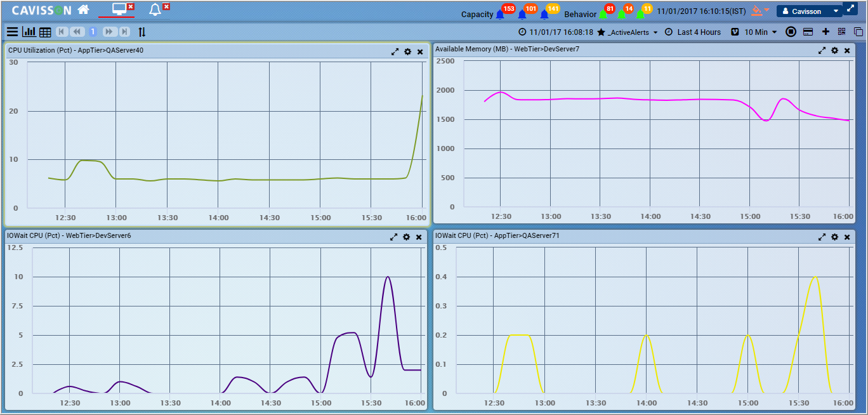The height and width of the screenshot is (415, 868).
Task: Open the paint bucket theme dropdown
Action: (760, 11)
